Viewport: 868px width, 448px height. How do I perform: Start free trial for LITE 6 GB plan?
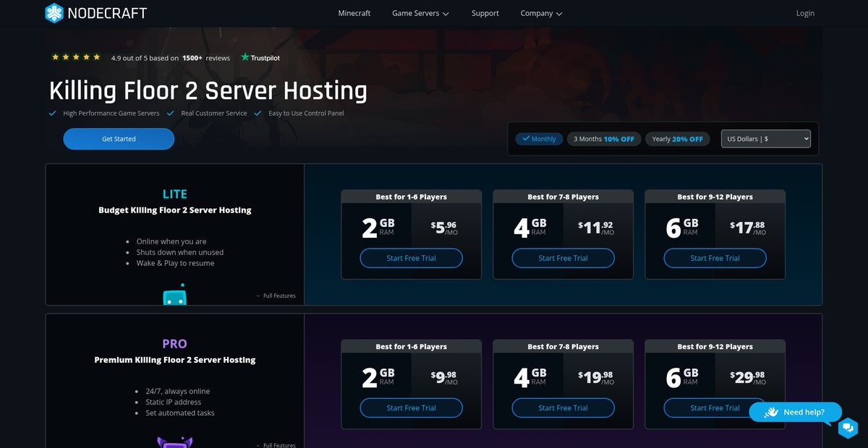pos(715,258)
